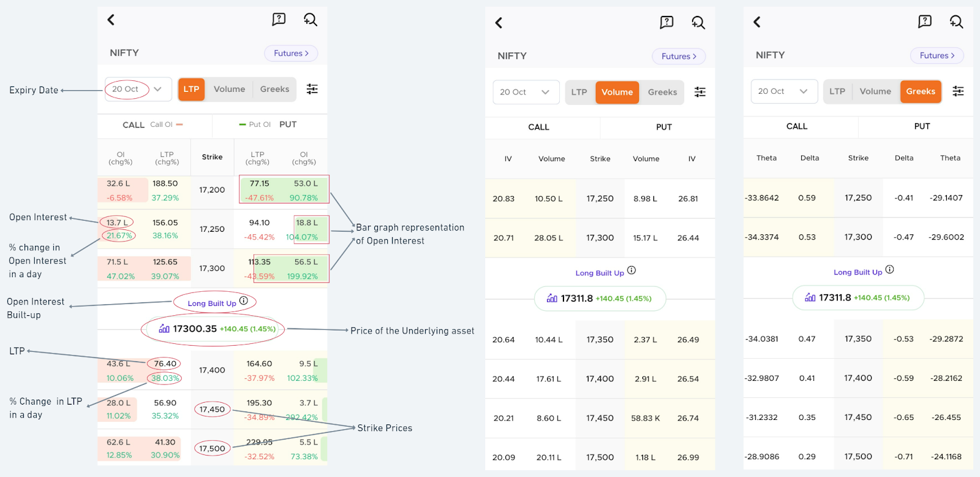Image resolution: width=980 pixels, height=477 pixels.
Task: Open chart icon beside 17300.35 price
Action: coord(164,329)
